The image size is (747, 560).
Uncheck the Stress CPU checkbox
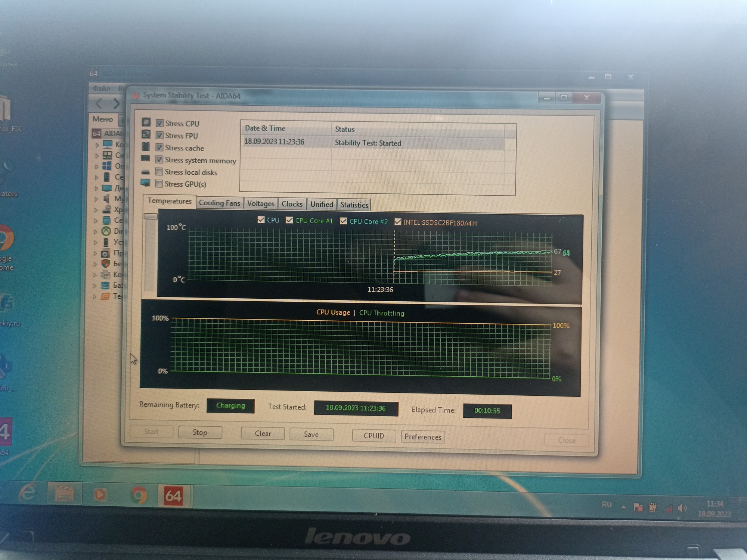pos(159,123)
